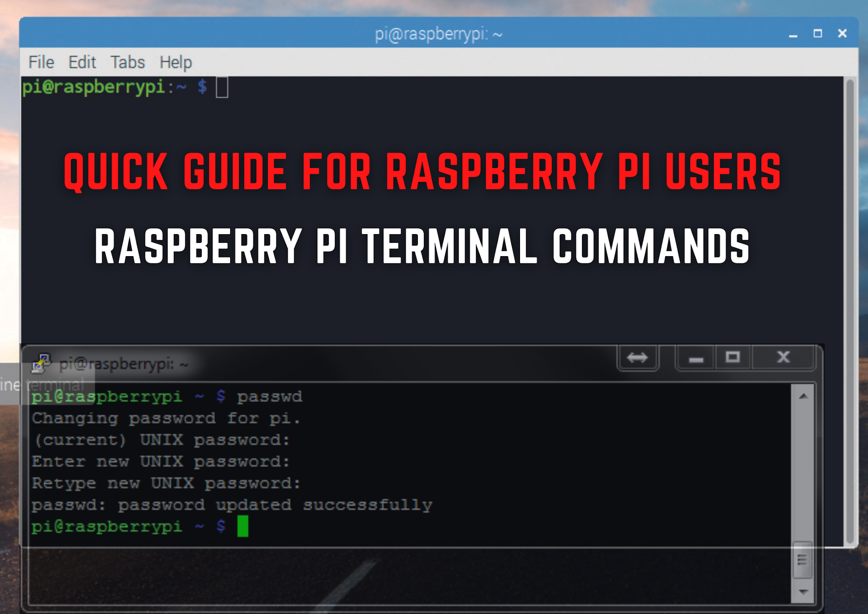Click the X icon on the PuTTY window
Viewport: 868px width, 614px height.
point(783,357)
